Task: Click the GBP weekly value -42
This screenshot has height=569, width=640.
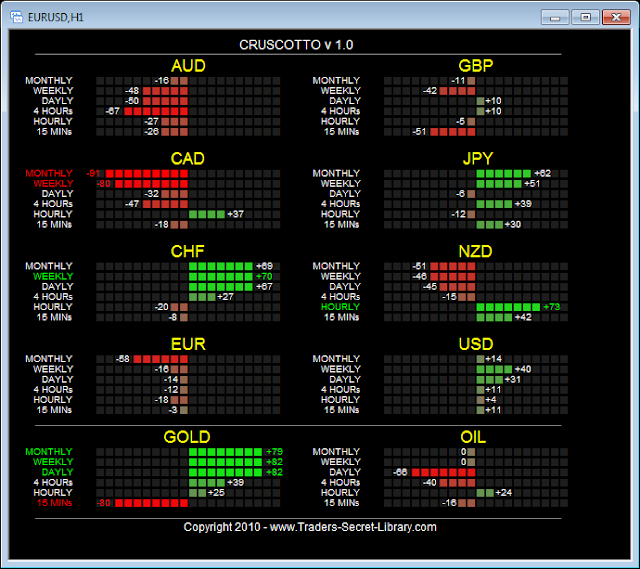Action: [429, 91]
